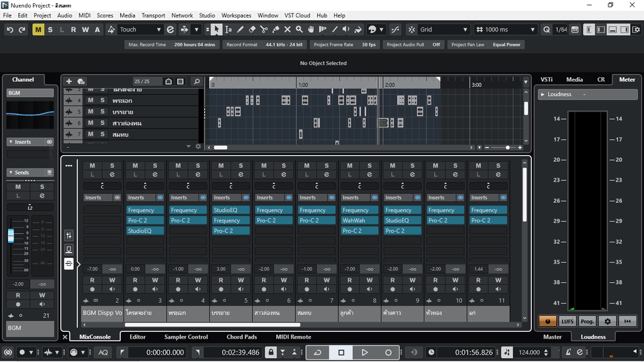
Task: Toggle the global Solo S state button
Action: click(50, 30)
